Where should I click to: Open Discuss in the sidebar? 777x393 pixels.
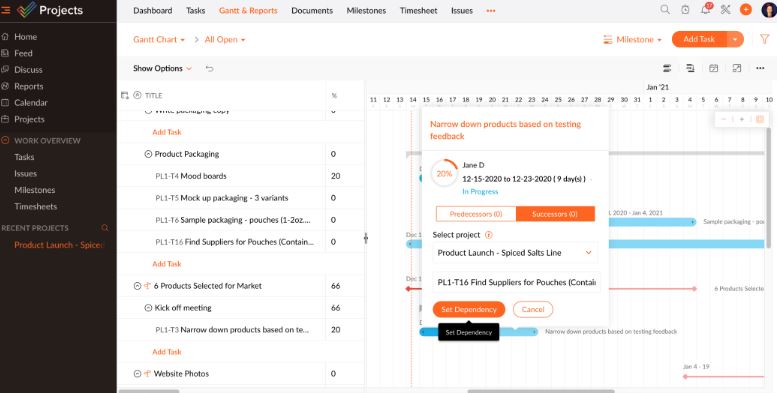click(x=28, y=70)
